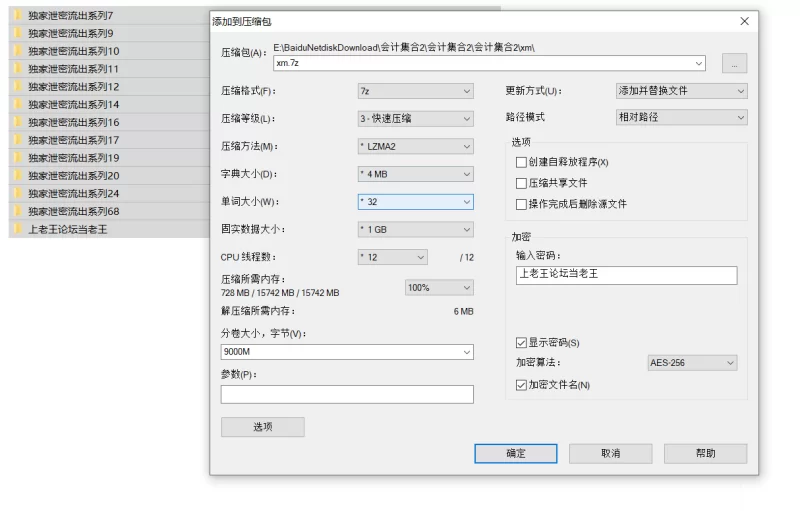This screenshot has height=511, width=800.
Task: Click folder icon of 独家泄密流出系列14
Action: (18, 104)
